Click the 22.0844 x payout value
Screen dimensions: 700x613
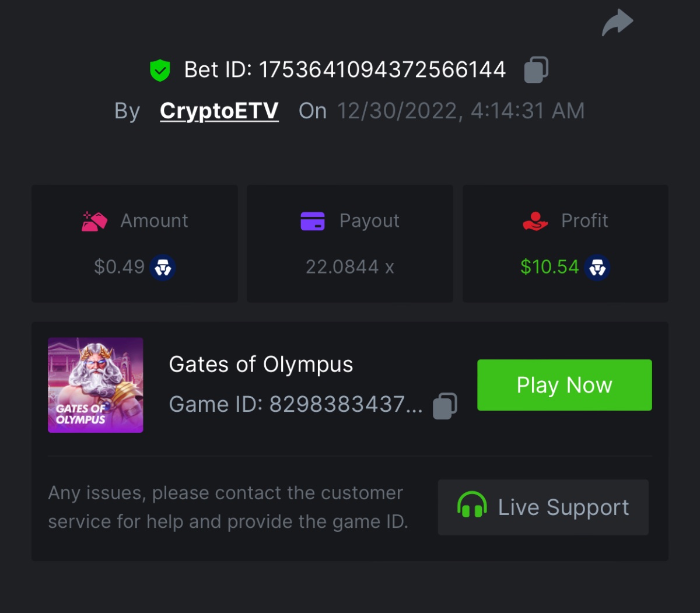pyautogui.click(x=349, y=267)
